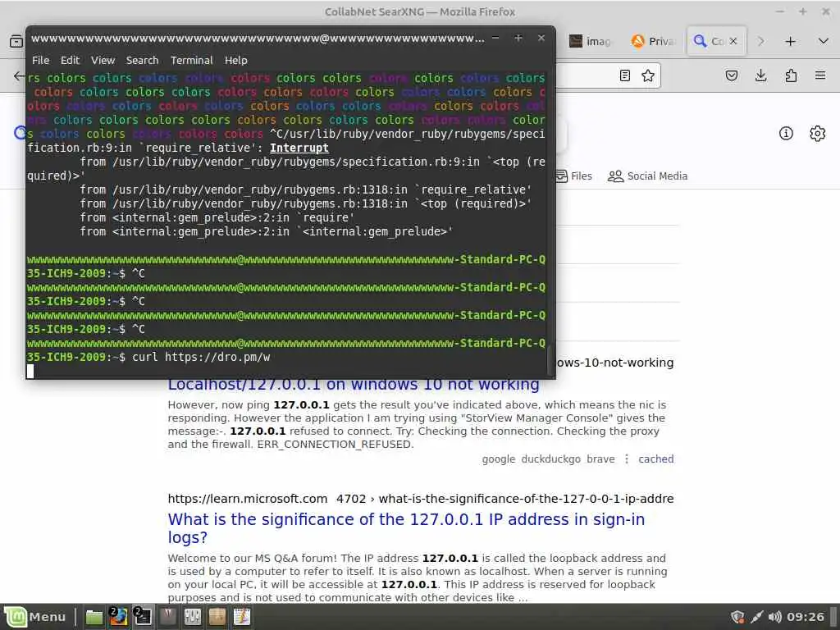840x630 pixels.
Task: Expand the list-all-tabs dropdown in Firefox
Action: point(824,41)
